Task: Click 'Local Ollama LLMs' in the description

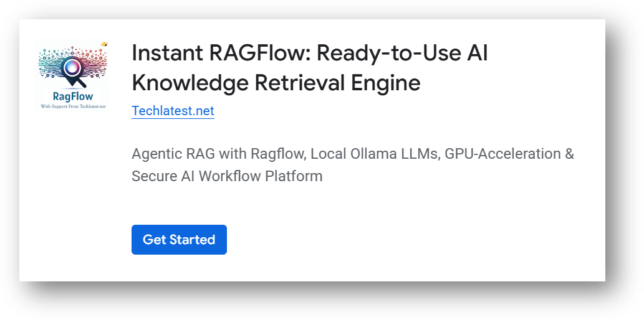Action: 374,153
